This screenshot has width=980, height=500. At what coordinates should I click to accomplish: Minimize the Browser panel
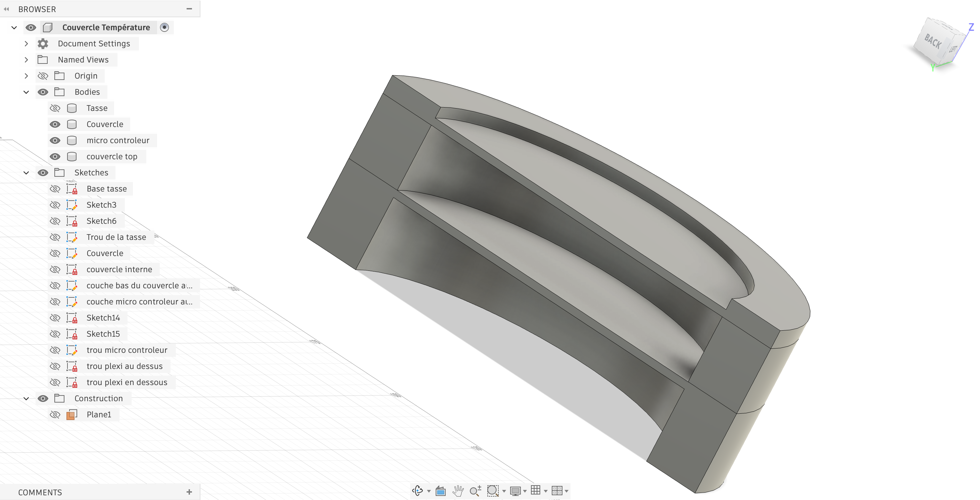tap(189, 9)
